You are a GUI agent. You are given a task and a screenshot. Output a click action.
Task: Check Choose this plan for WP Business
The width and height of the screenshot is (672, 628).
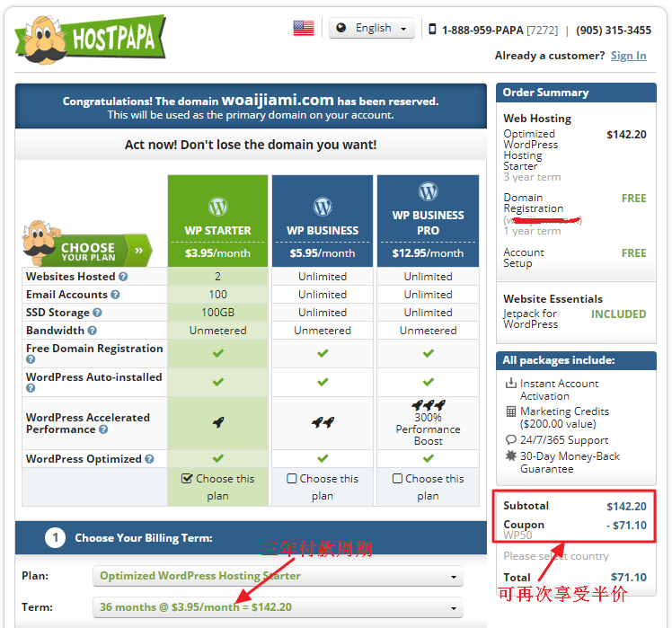coord(291,478)
